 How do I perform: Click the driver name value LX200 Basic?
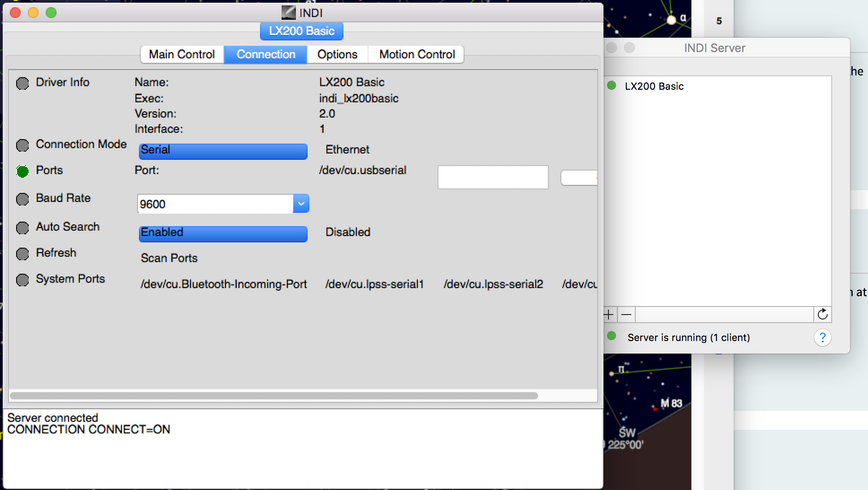(352, 82)
